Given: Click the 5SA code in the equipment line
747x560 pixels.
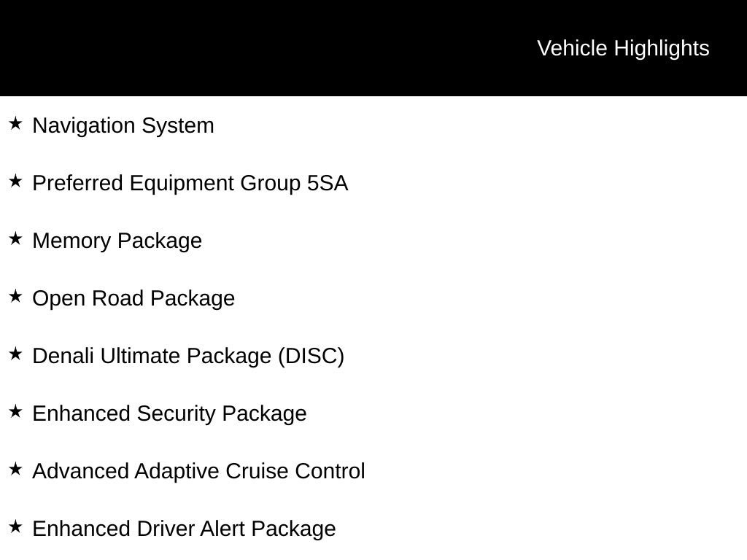Looking at the screenshot, I should pos(328,183).
